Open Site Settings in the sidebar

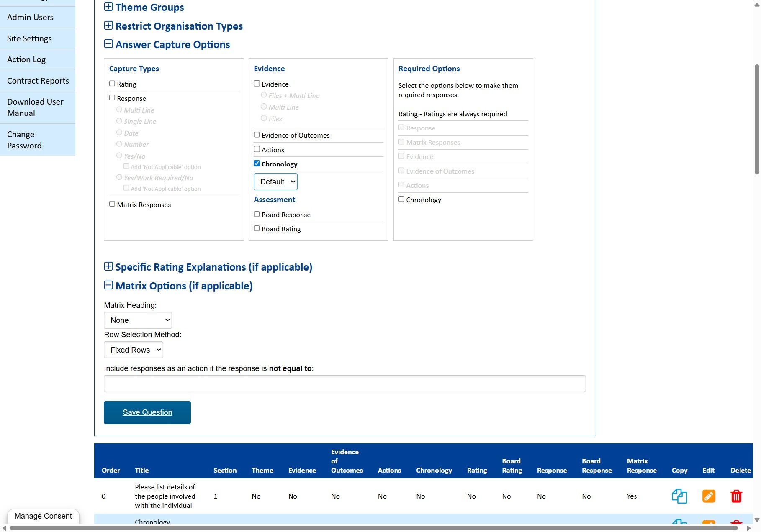[x=38, y=38]
